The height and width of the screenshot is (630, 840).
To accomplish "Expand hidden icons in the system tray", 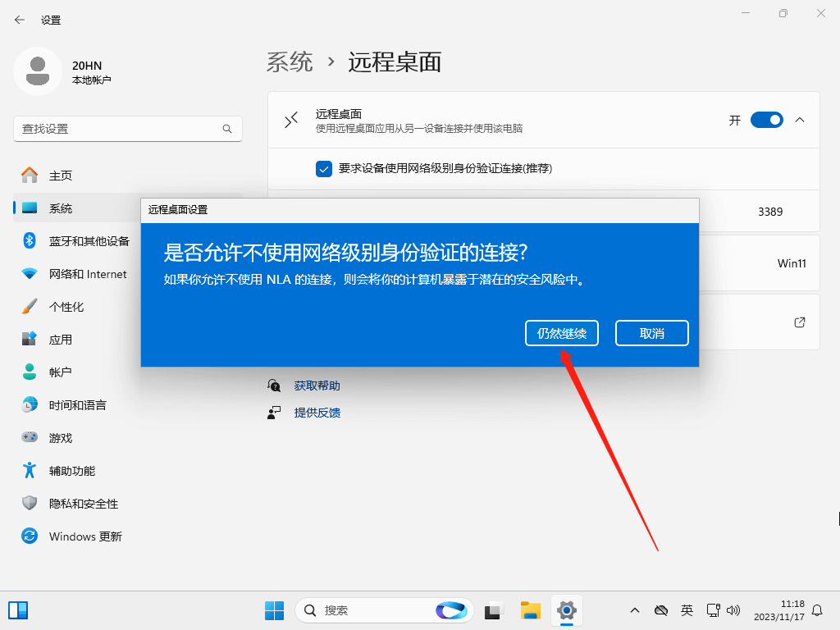I will pos(634,610).
